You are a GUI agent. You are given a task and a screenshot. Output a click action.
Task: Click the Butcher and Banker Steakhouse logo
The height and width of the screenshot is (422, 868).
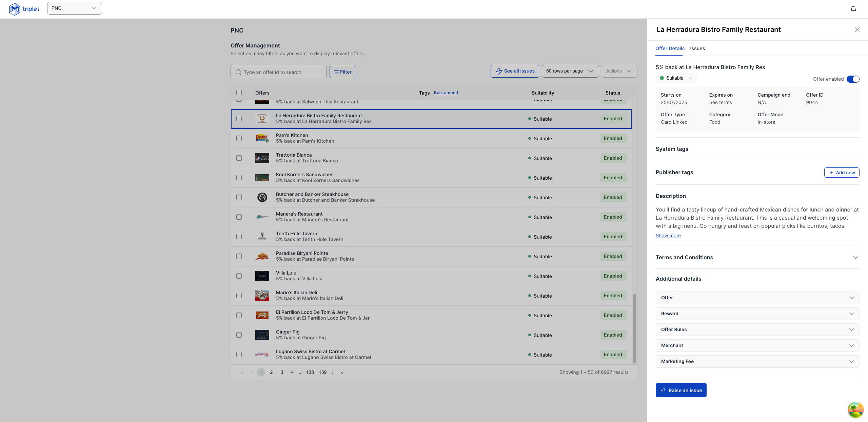262,197
